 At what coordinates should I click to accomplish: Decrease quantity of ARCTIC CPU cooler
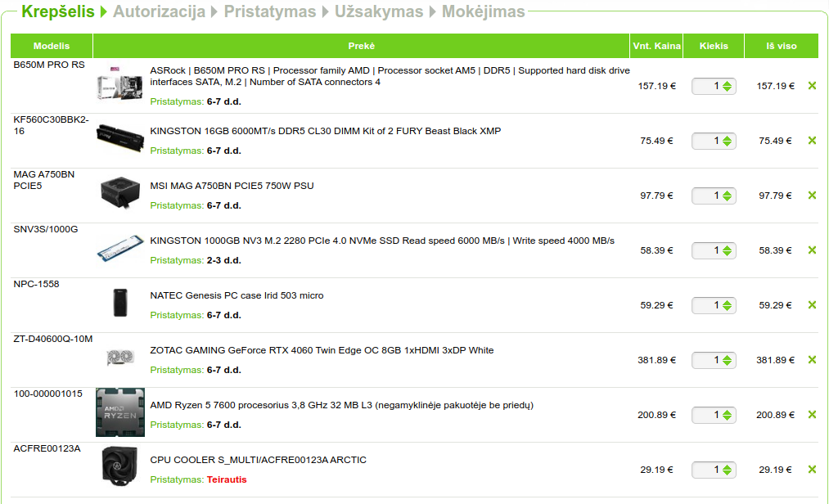pos(728,473)
